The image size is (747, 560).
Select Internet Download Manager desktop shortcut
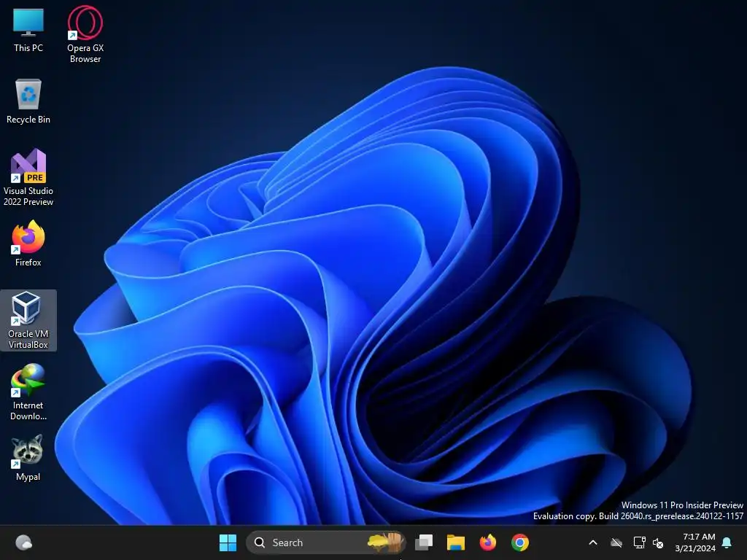pyautogui.click(x=28, y=392)
